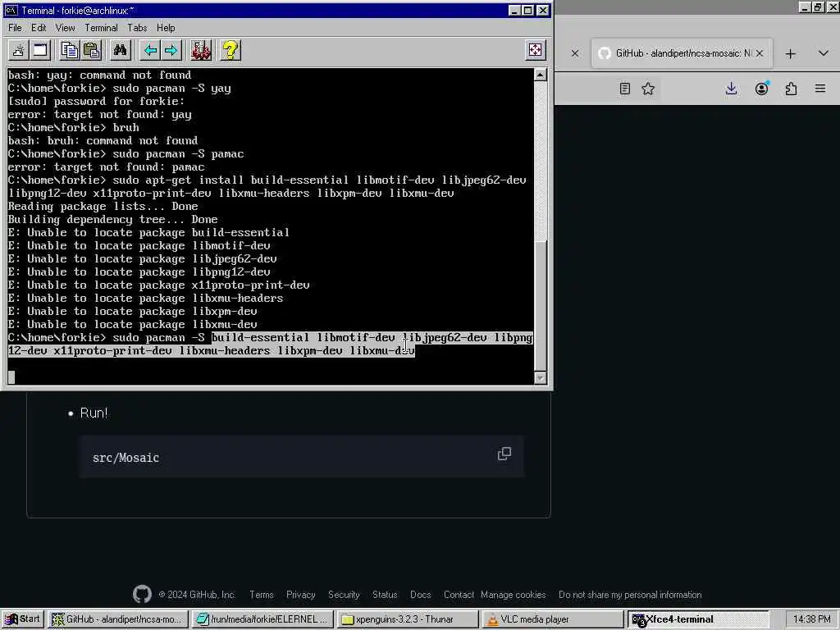The height and width of the screenshot is (630, 840).
Task: Expand the browser tab list chevron
Action: (824, 53)
